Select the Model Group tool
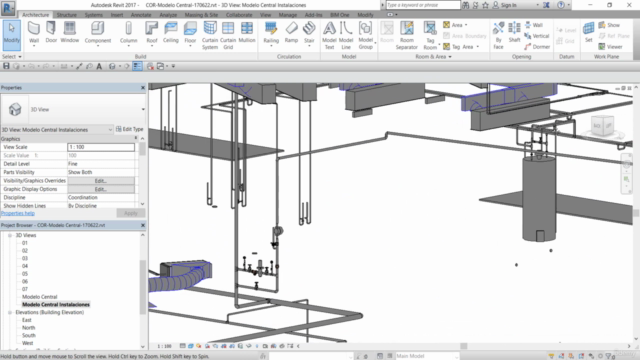The width and height of the screenshot is (640, 360). point(365,36)
